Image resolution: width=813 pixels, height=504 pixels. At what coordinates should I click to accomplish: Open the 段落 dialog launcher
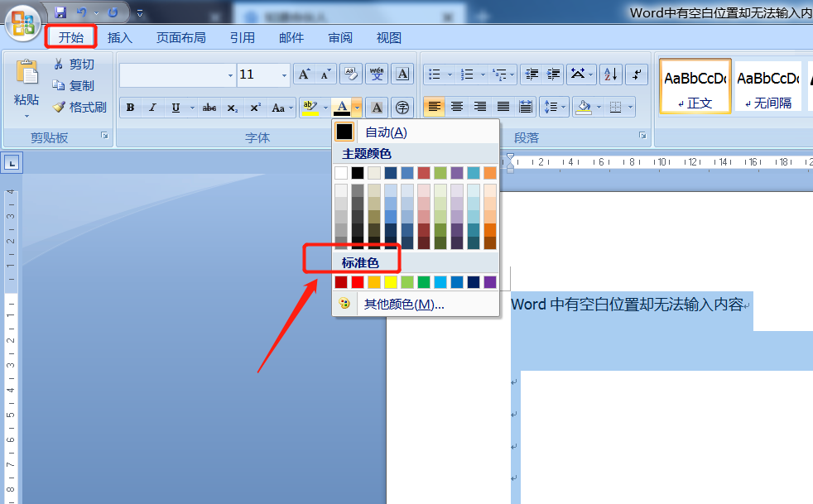point(643,136)
